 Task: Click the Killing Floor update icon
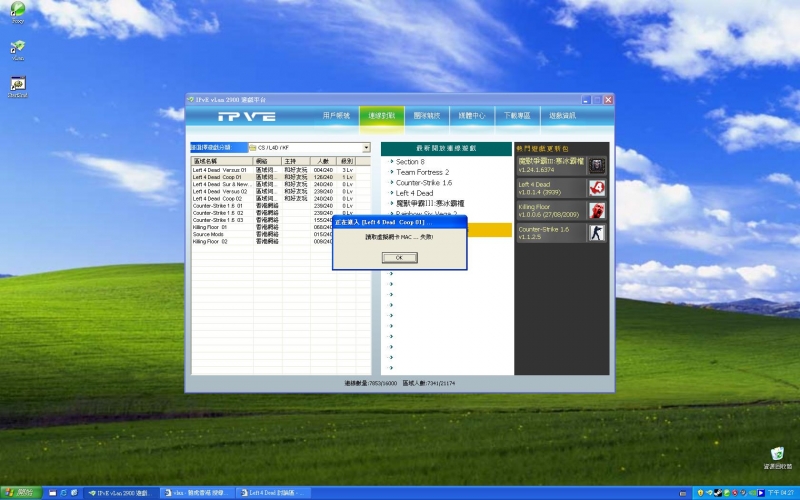tap(596, 210)
